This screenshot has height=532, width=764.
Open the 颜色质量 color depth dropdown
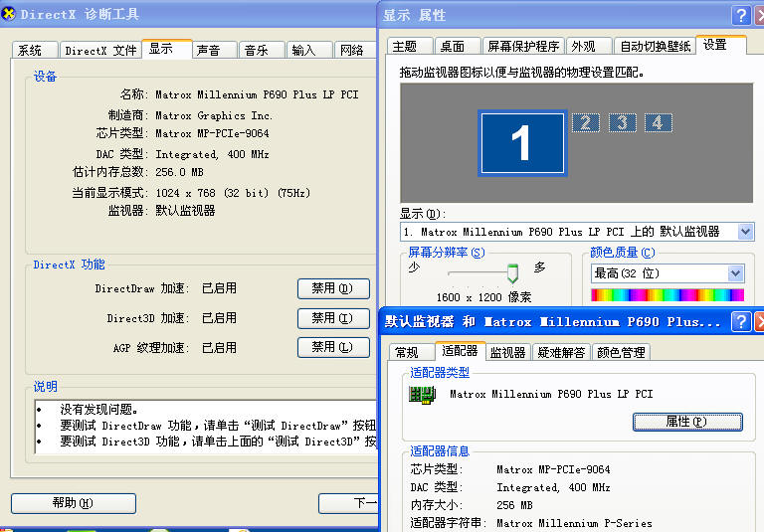(x=736, y=273)
